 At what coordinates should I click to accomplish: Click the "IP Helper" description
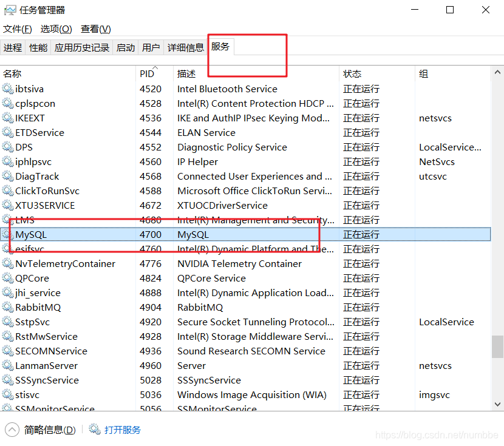[198, 161]
